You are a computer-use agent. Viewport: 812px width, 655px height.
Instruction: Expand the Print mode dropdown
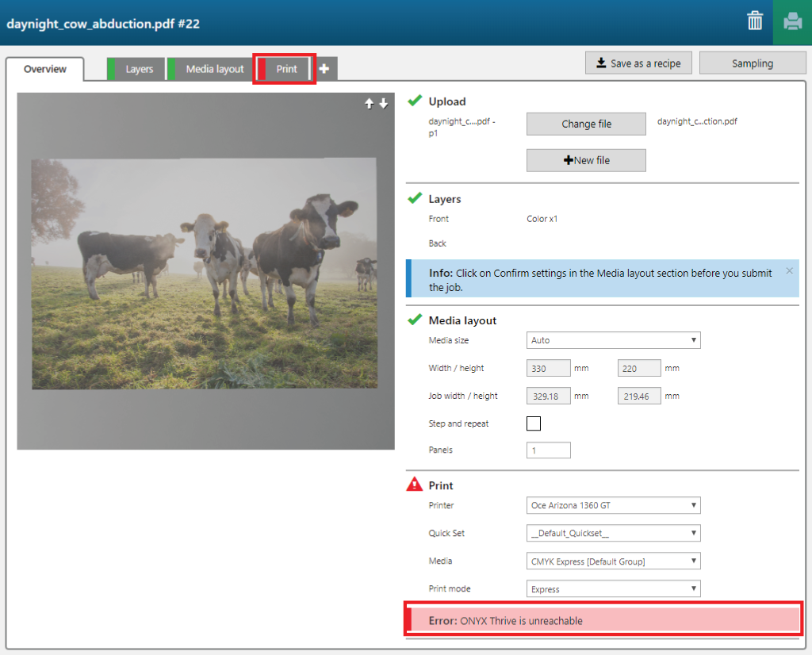tap(613, 588)
